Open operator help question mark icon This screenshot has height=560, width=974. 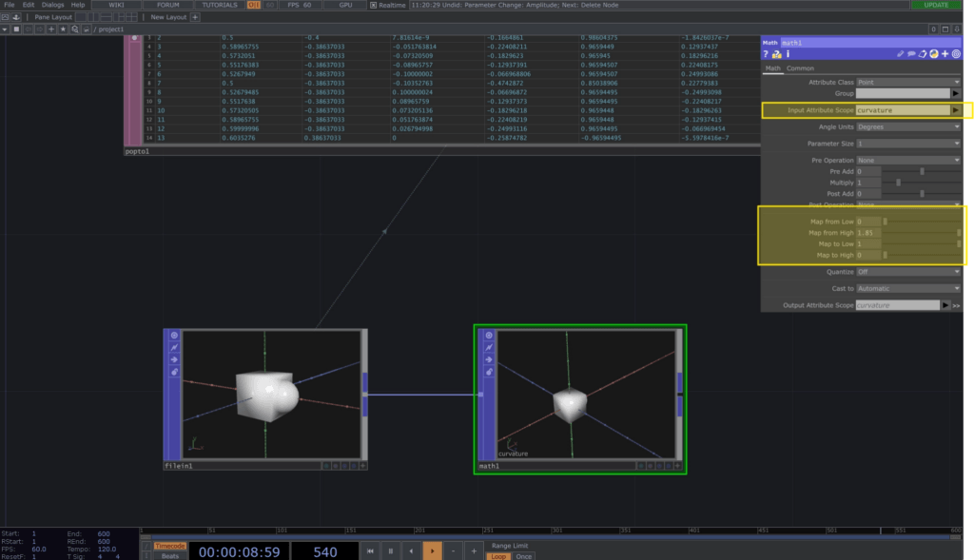click(766, 54)
